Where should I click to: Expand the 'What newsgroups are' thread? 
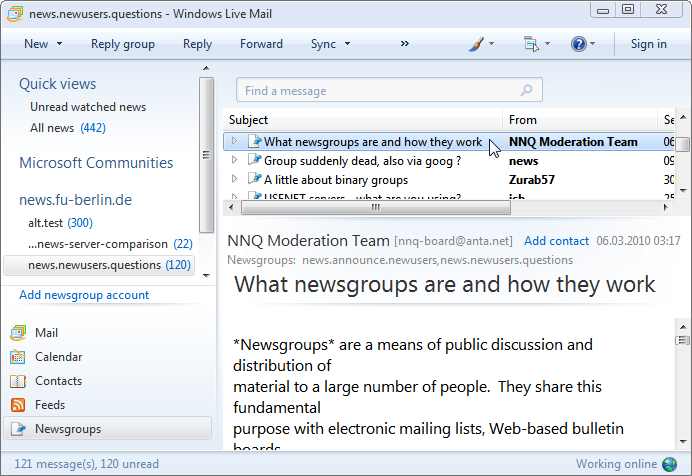pyautogui.click(x=234, y=142)
